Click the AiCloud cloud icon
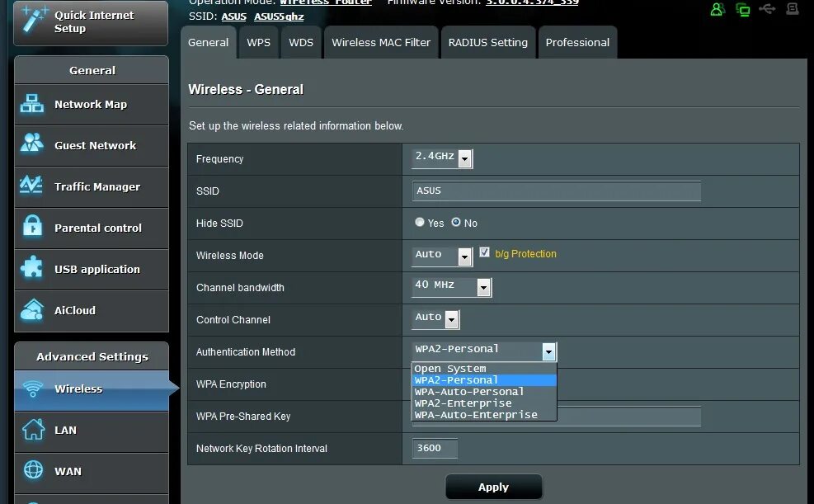Viewport: 814px width, 504px height. click(31, 309)
